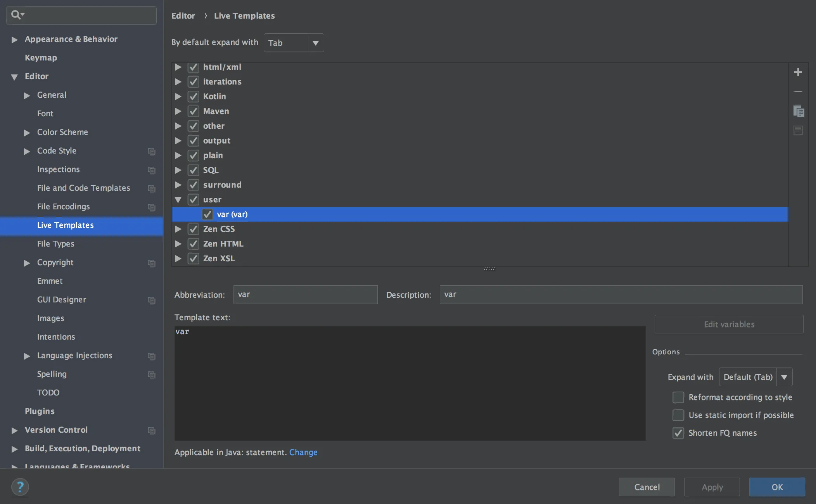Screen dimensions: 816x504
Task: Enable Reformat according to style
Action: tap(678, 397)
